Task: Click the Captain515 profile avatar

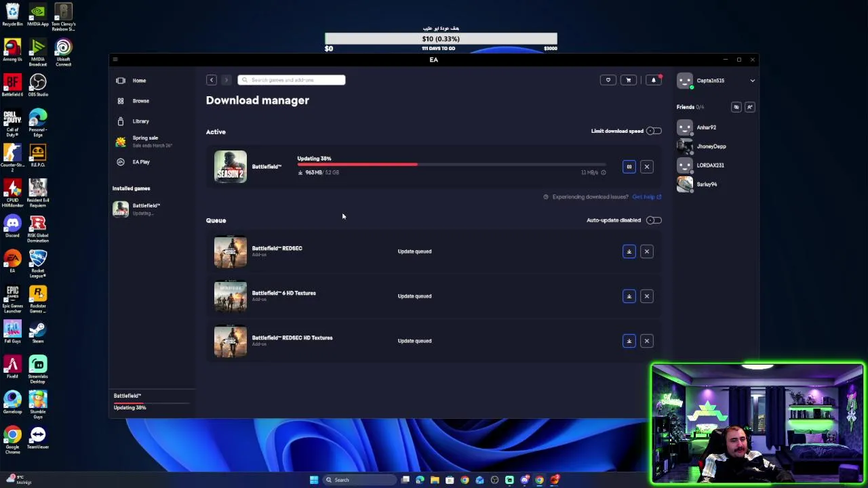Action: 685,81
